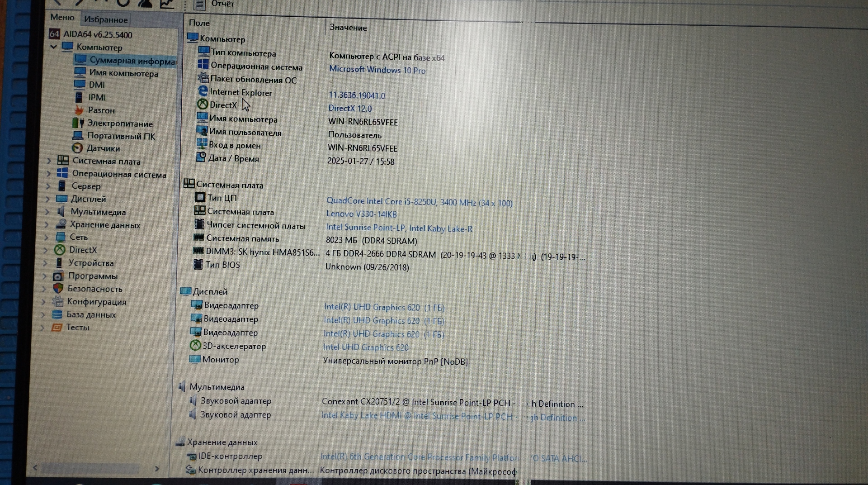This screenshot has height=485, width=868.
Task: Expand the Сервер tree node
Action: [x=48, y=186]
